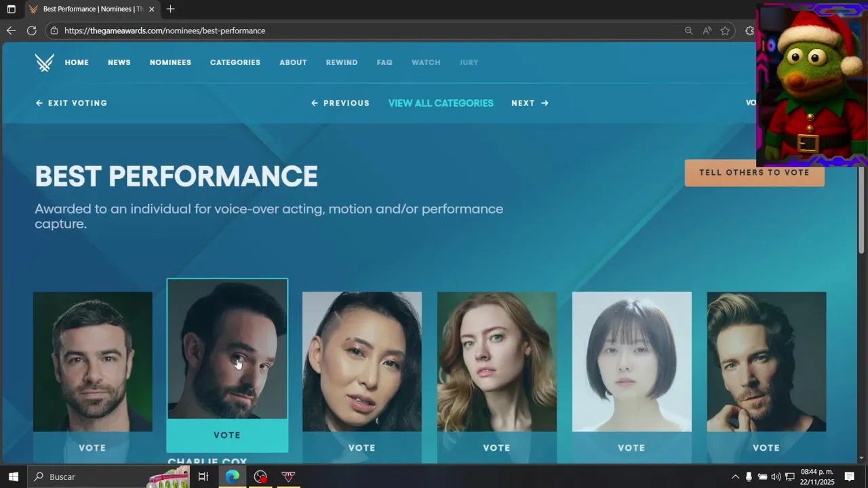Screen dimensions: 868x488
Task: Click the Game Awards shortcut taskbar icon
Action: pos(288,476)
